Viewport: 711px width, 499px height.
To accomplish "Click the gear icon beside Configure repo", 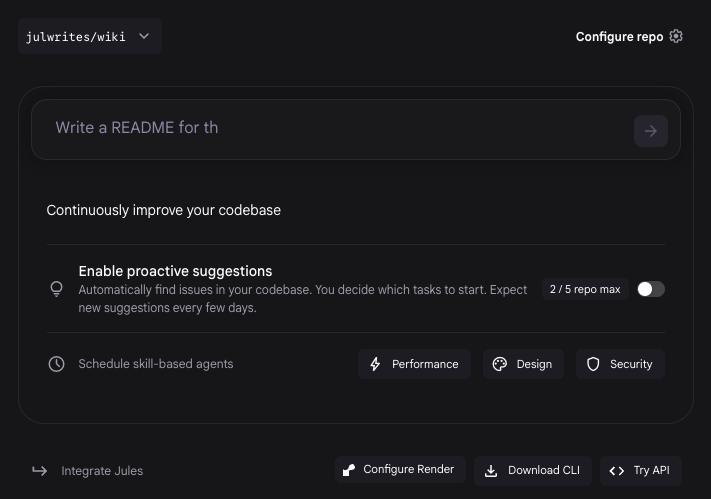I will click(x=676, y=36).
